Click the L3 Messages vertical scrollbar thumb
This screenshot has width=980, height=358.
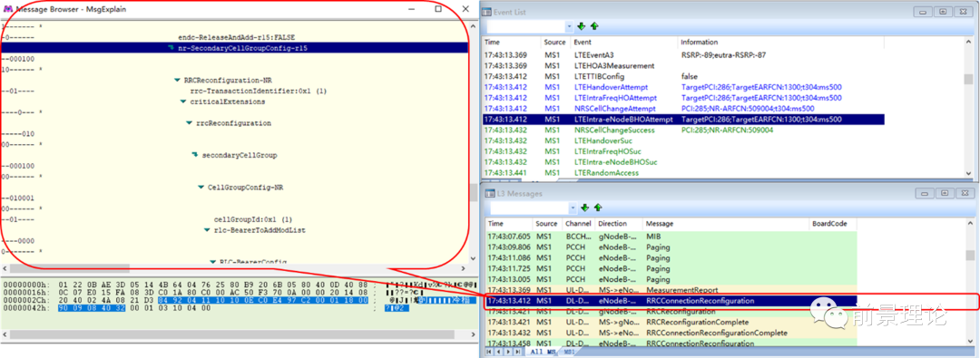(x=969, y=256)
